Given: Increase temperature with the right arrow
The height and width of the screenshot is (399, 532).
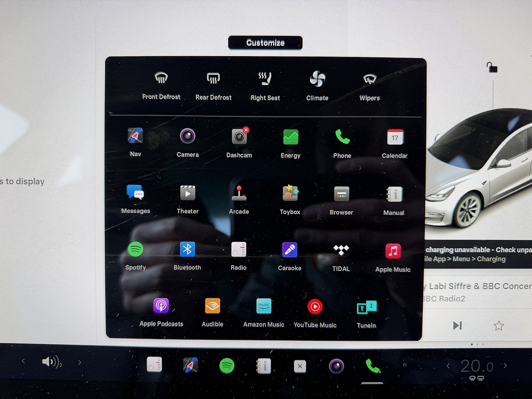Looking at the screenshot, I should click(x=505, y=366).
